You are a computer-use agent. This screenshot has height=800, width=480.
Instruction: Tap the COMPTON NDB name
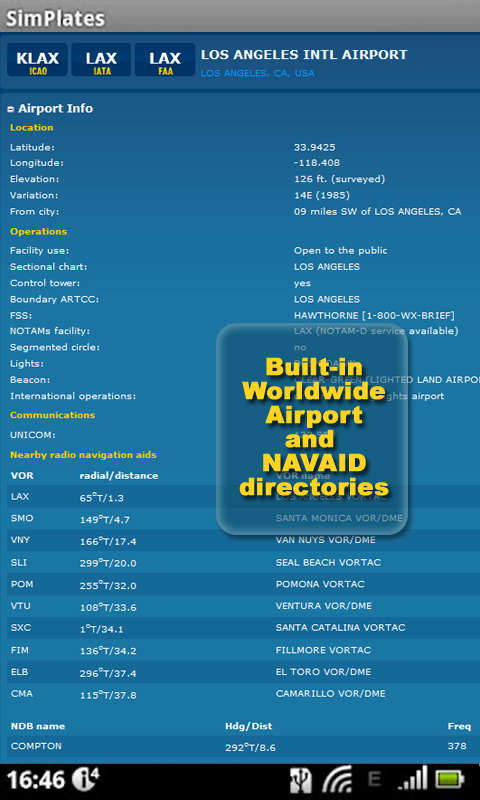pos(36,746)
